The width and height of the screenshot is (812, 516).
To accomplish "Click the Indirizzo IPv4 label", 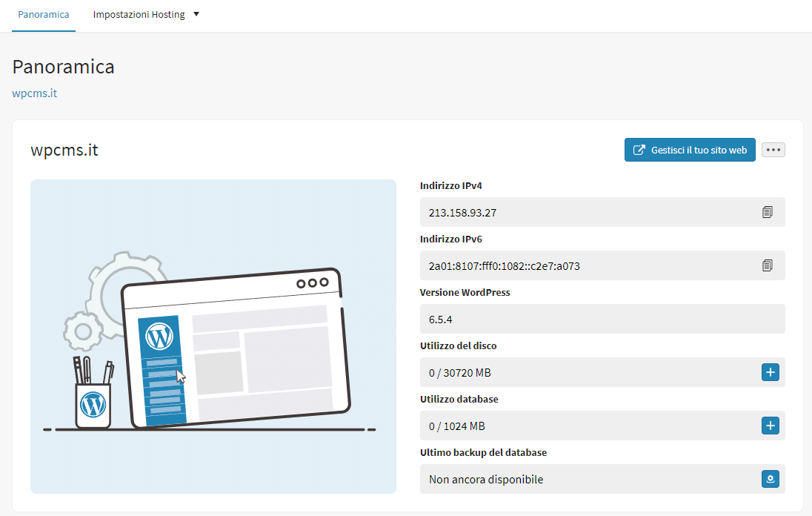I will tap(451, 185).
